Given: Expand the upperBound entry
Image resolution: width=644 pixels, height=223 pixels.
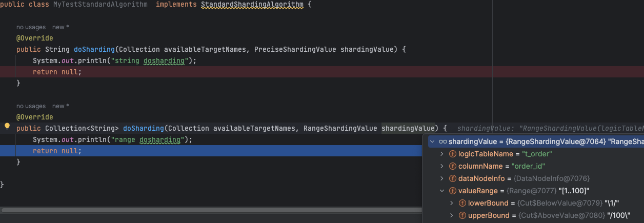Looking at the screenshot, I should (x=452, y=215).
